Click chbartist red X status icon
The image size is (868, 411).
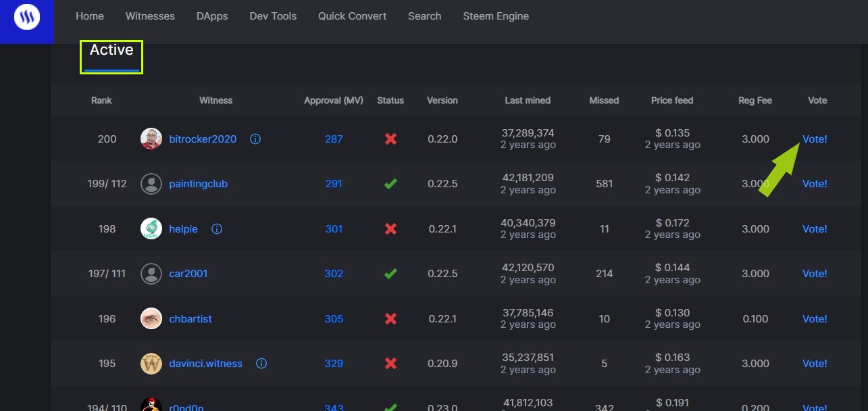coord(390,319)
